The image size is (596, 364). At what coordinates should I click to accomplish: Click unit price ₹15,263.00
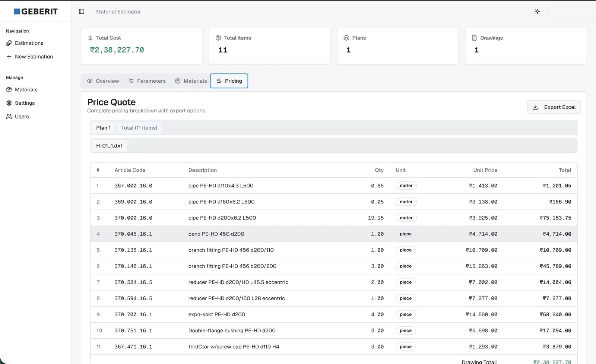tap(481, 266)
